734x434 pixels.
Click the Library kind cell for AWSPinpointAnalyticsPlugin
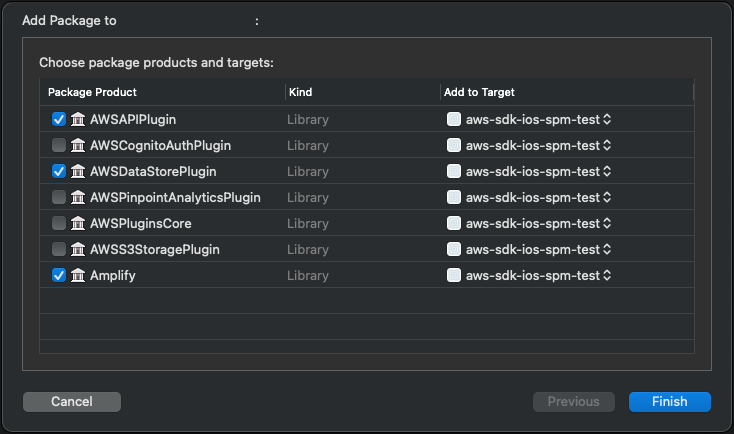coord(308,198)
